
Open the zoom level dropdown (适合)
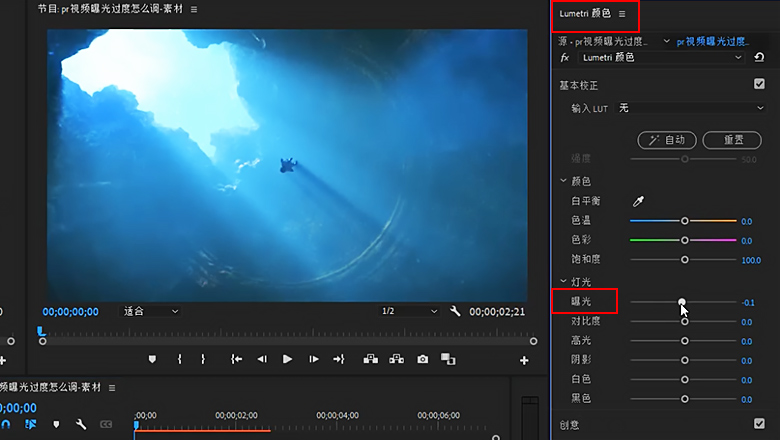[x=150, y=311]
